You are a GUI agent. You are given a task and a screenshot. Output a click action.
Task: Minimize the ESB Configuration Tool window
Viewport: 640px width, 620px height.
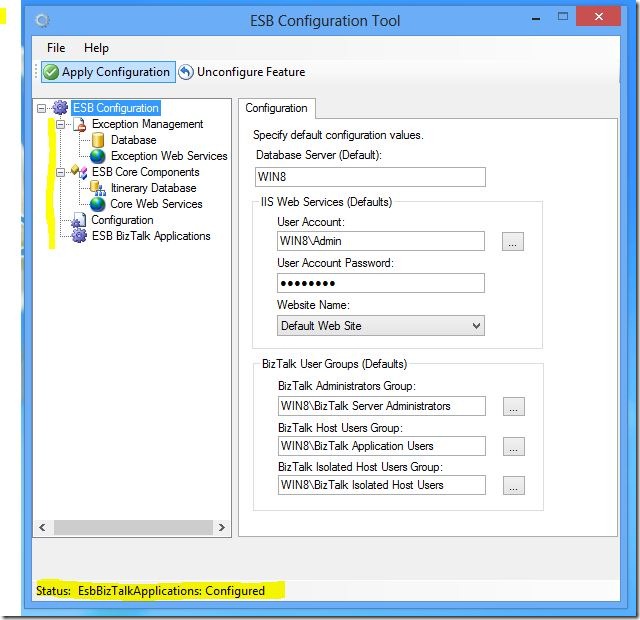click(536, 19)
